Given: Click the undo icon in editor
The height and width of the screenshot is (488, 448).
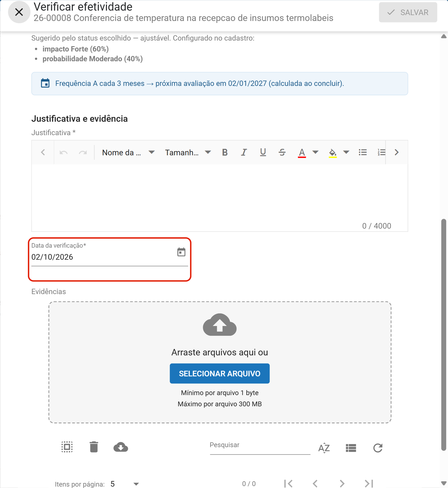Looking at the screenshot, I should (64, 152).
